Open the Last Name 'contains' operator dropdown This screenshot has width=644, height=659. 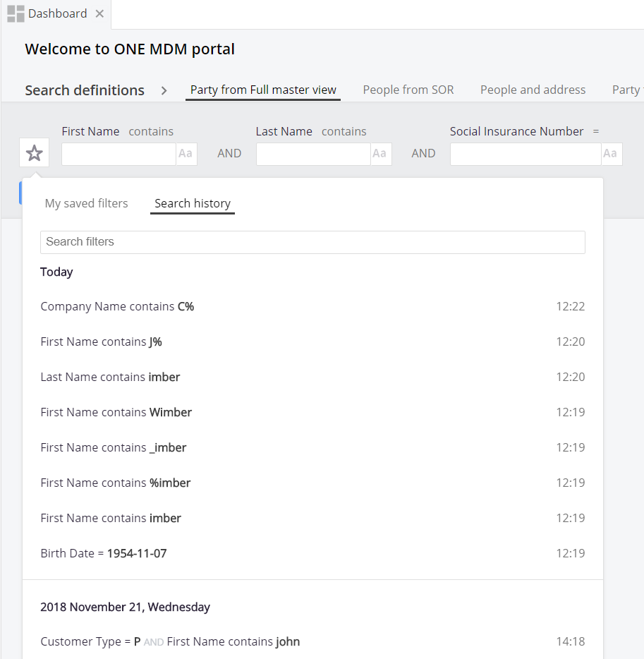point(344,131)
